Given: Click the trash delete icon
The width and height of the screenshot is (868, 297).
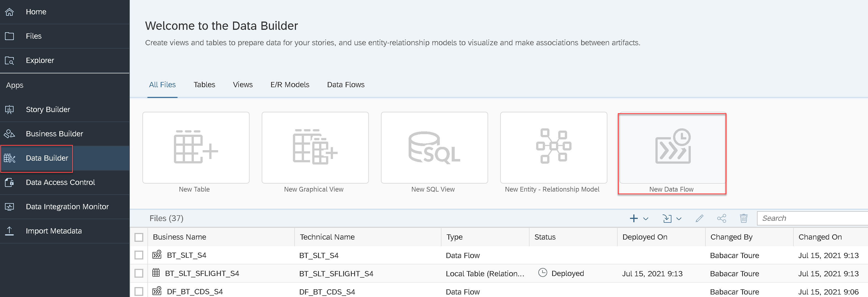Looking at the screenshot, I should click(x=743, y=219).
